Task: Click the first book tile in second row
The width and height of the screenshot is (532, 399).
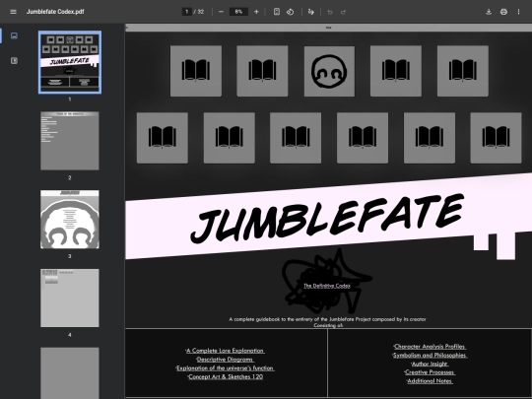Action: pos(163,138)
